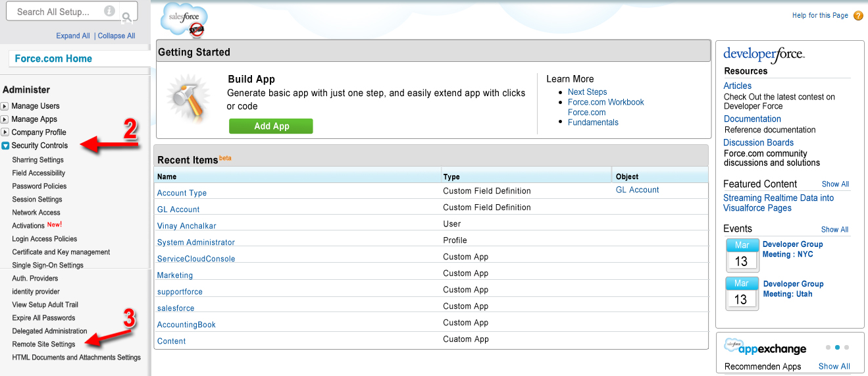Click the info icon in search box

tap(109, 11)
